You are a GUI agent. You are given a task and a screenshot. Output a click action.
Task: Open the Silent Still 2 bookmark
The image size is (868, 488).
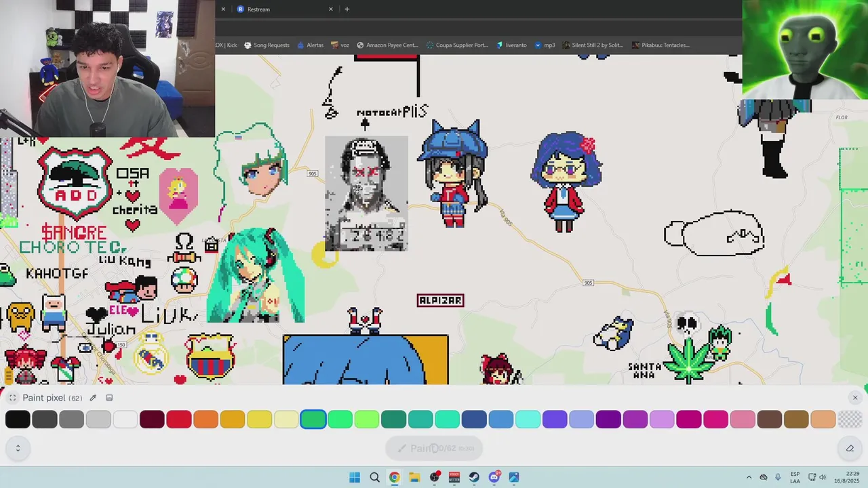click(x=592, y=45)
